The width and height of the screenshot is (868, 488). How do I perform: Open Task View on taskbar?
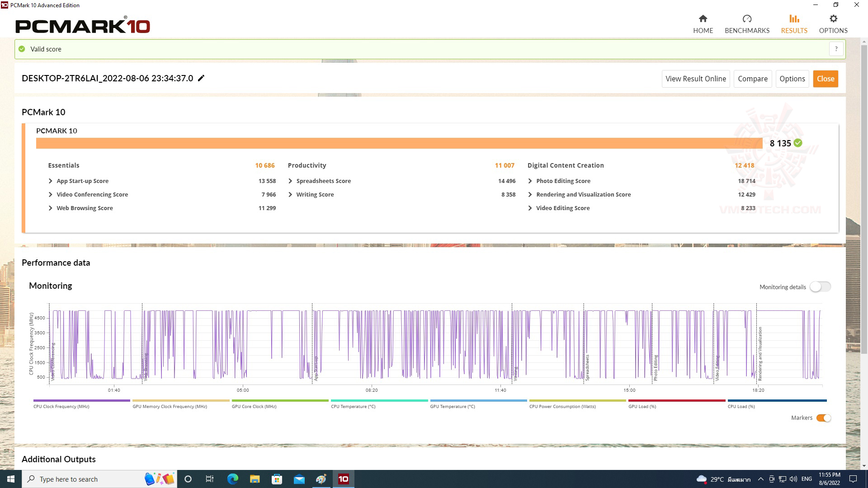[x=210, y=479]
